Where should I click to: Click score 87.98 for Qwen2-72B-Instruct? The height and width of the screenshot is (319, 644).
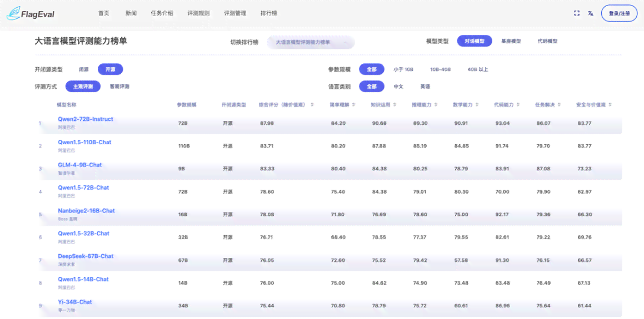pos(267,123)
